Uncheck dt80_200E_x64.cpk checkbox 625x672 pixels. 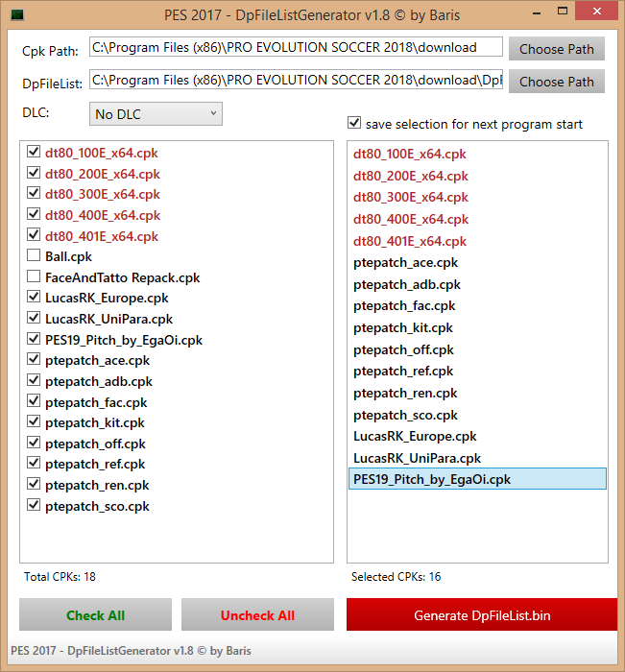pyautogui.click(x=34, y=172)
